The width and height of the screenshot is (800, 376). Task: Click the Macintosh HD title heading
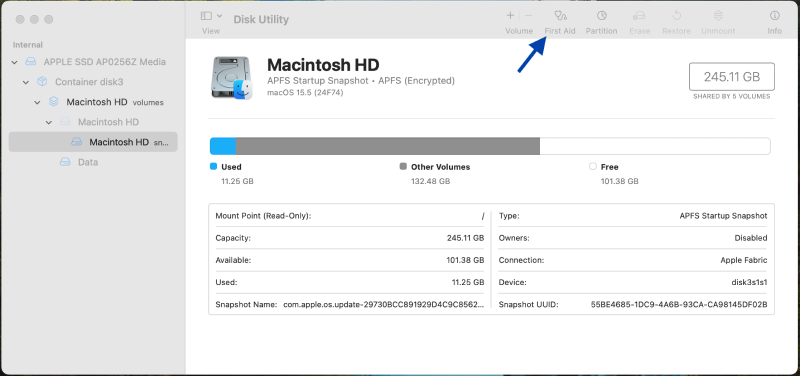pyautogui.click(x=323, y=65)
